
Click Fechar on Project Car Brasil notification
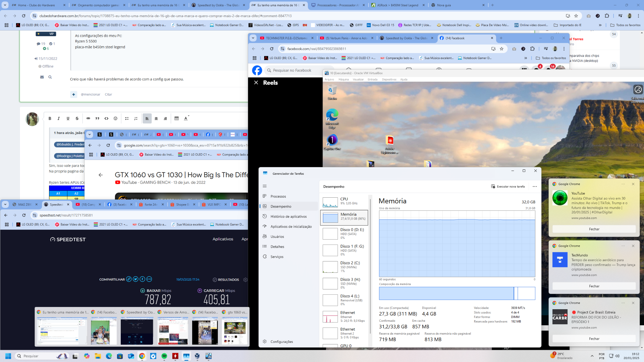594,339
